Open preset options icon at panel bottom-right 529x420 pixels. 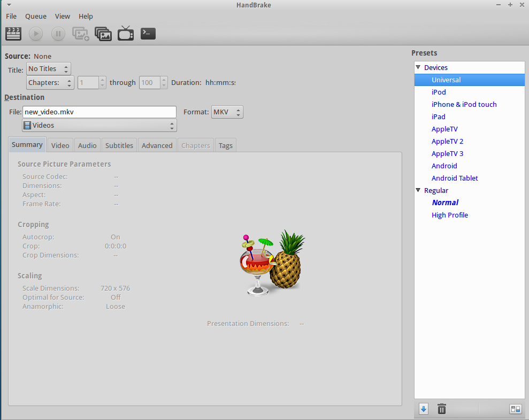coord(516,409)
